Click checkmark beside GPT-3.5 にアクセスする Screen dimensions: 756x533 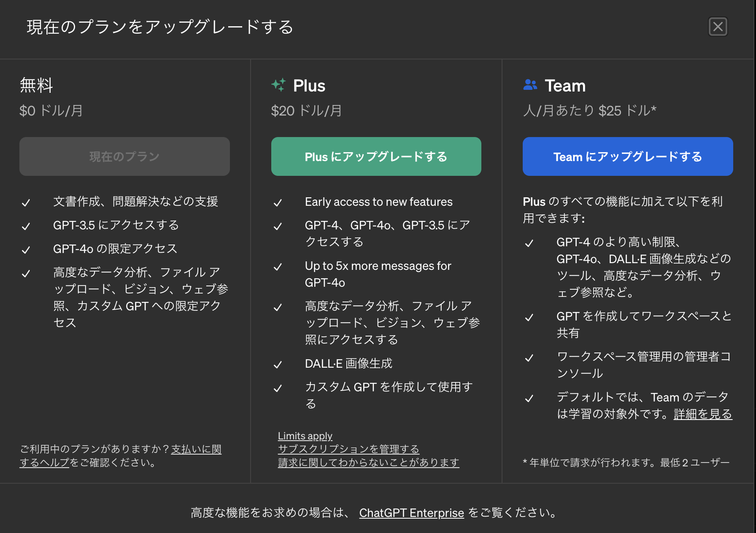point(26,226)
